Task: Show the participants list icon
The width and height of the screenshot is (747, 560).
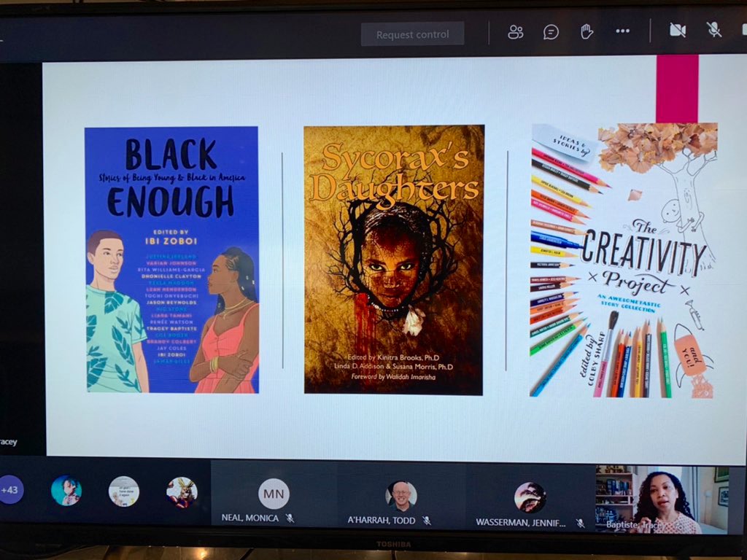Action: (x=516, y=32)
